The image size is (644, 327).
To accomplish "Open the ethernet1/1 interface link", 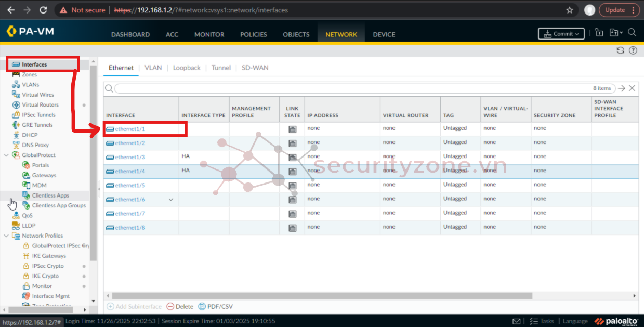I will [x=130, y=129].
